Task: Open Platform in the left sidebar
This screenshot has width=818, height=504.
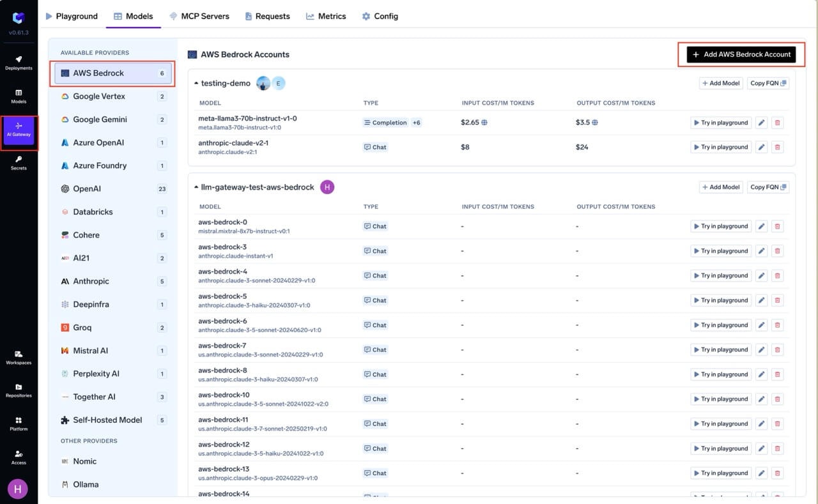Action: [x=19, y=424]
